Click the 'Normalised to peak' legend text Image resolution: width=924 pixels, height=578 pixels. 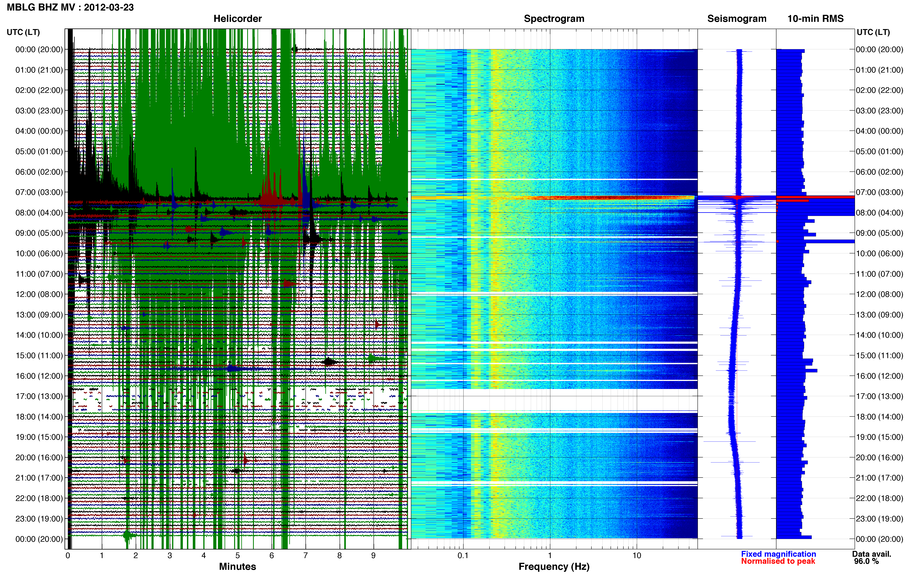pos(778,561)
